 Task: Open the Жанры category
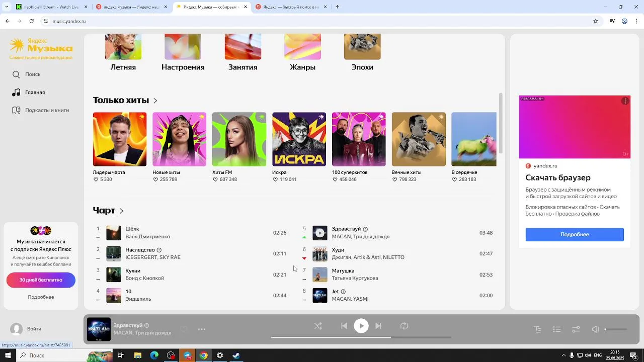pos(302,53)
